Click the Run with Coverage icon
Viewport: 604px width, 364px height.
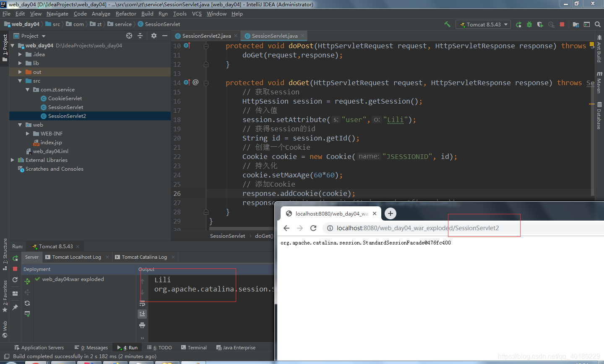tap(540, 24)
